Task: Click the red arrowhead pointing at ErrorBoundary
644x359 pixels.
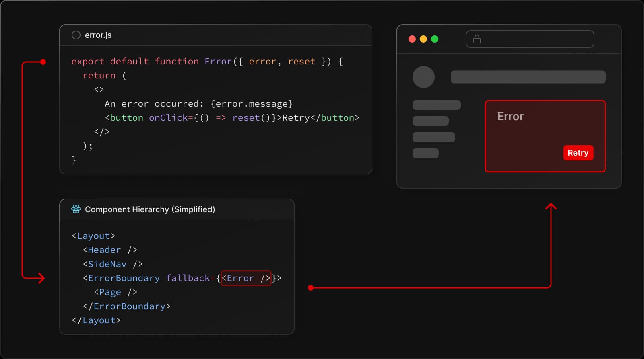Action: tap(41, 278)
